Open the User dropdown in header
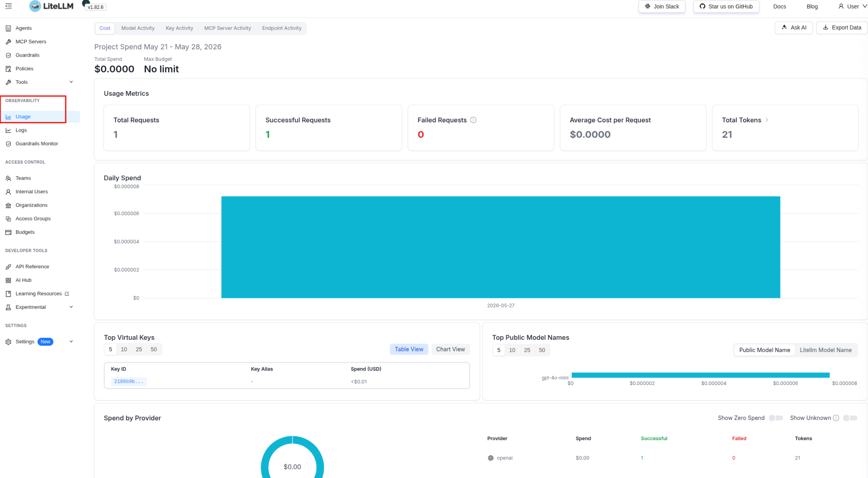Screen dimensions: 868x478 (x=852, y=6)
